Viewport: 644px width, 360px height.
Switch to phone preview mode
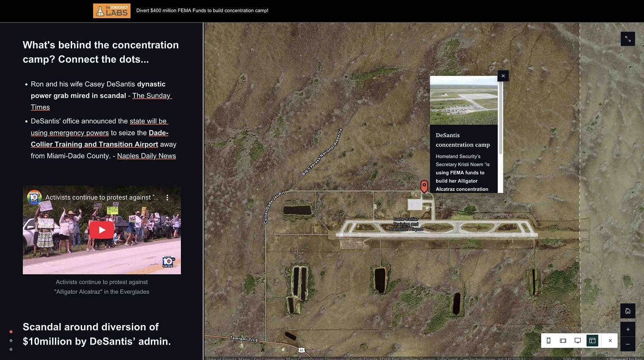[548, 341]
